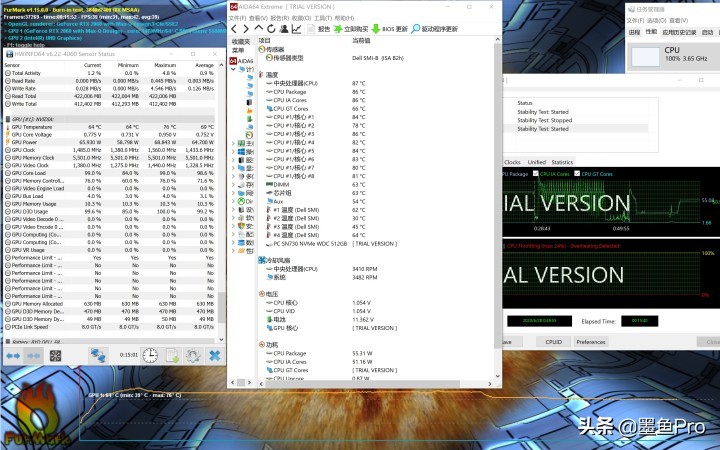Switch to Statistics tab in stability test
Image resolution: width=720 pixels, height=450 pixels.
[x=562, y=162]
